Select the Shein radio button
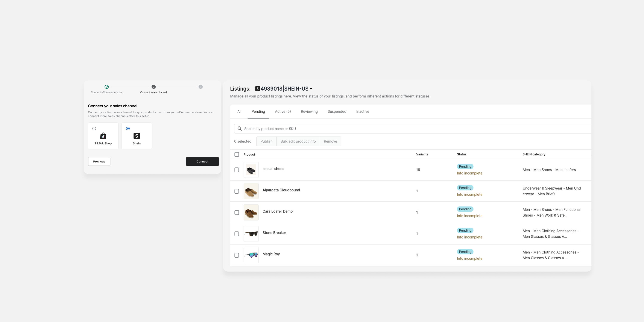Screen dimensions: 644x322 click(x=128, y=129)
